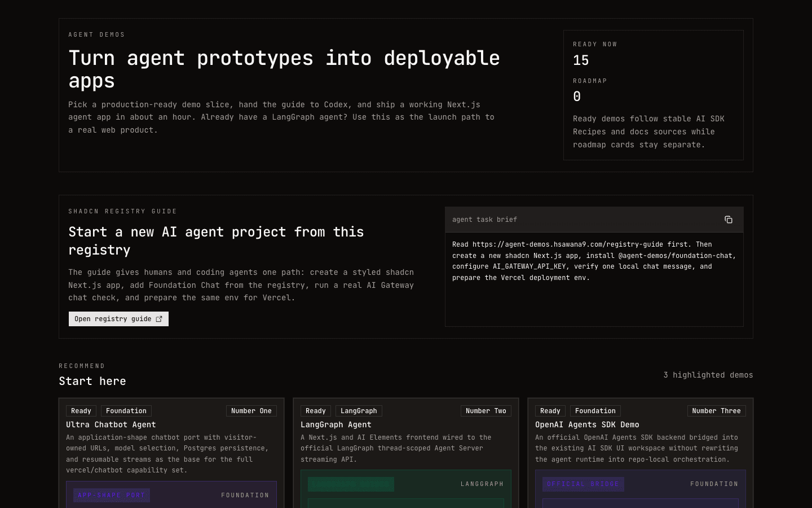
Task: Click the SHADCN REGISTRY GUIDE label
Action: 123,211
